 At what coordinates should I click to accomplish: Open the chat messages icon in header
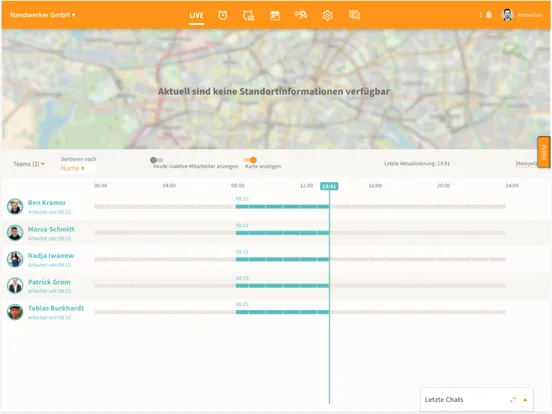[354, 15]
